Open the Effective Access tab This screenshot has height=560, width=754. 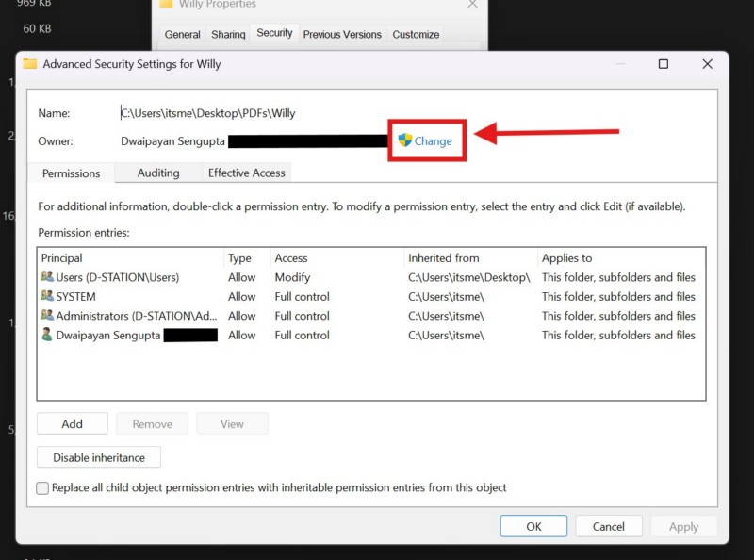pos(246,173)
